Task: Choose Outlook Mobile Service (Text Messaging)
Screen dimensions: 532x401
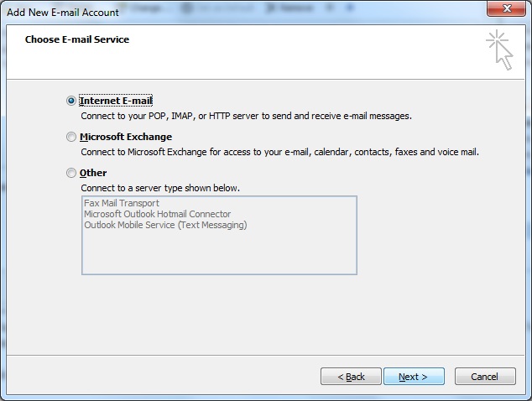Action: 165,225
